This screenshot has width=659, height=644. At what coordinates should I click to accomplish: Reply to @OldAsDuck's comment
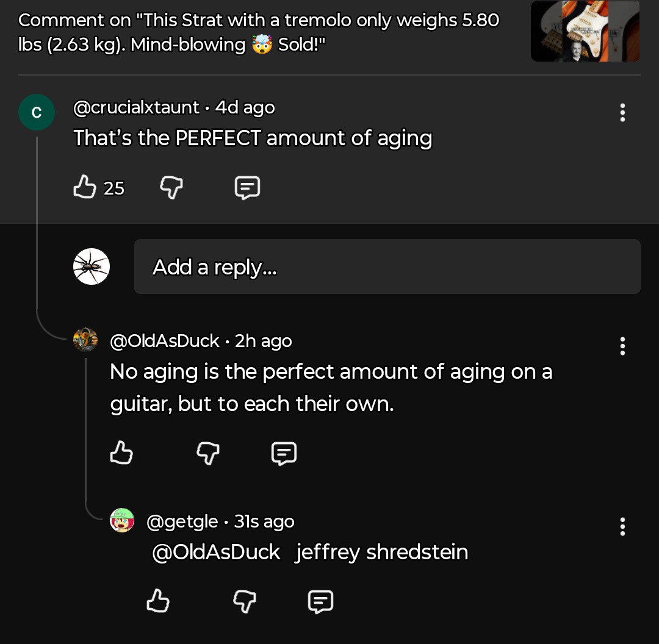point(284,453)
